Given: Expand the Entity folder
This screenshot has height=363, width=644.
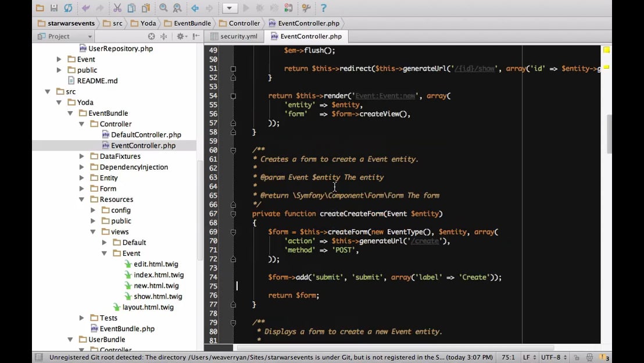Looking at the screenshot, I should [x=81, y=177].
